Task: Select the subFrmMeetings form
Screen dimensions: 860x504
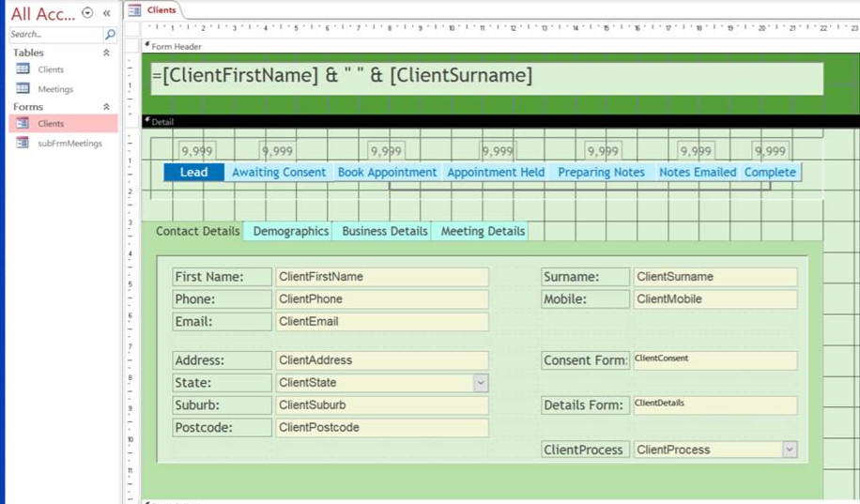Action: coord(69,144)
